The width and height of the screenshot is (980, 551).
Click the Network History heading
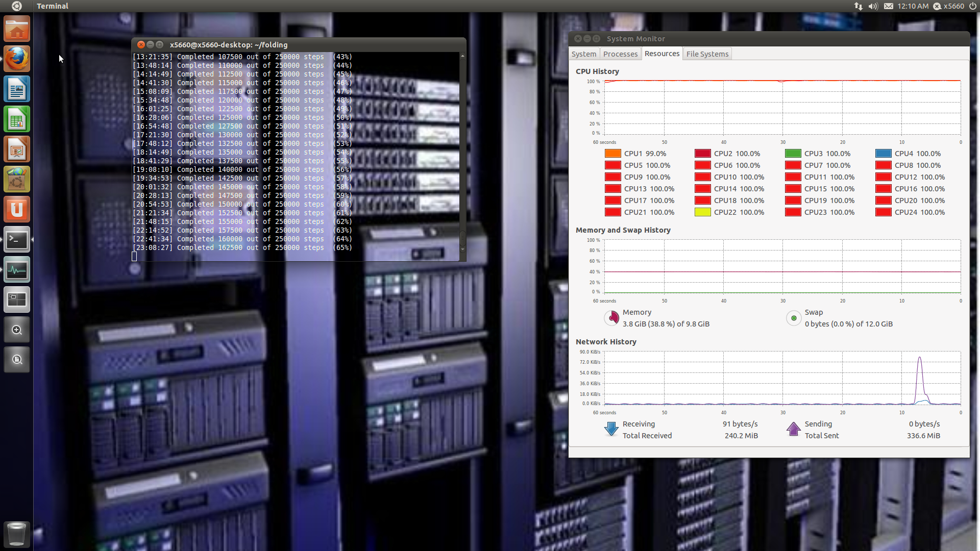[606, 342]
